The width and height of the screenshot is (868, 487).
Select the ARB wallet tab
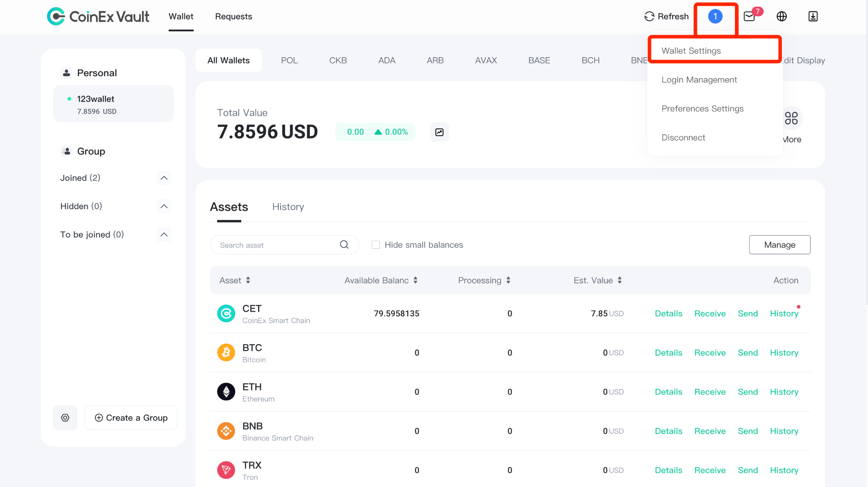pos(435,61)
